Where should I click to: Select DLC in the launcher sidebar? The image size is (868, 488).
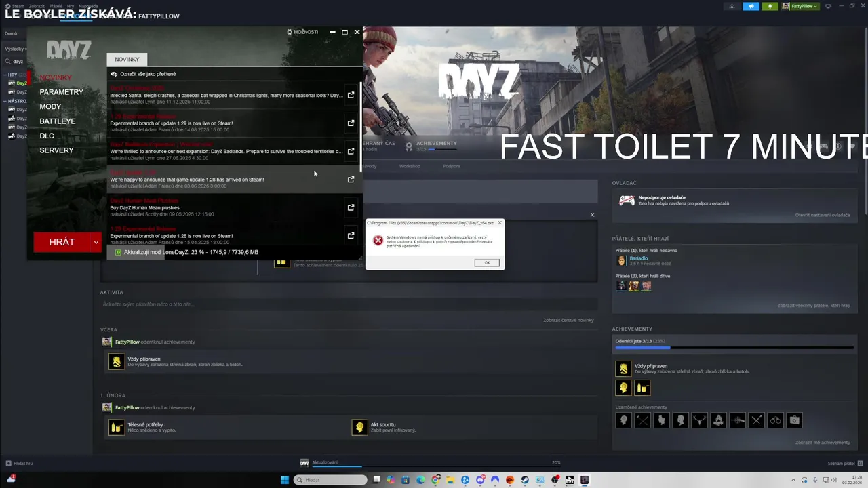click(x=47, y=136)
